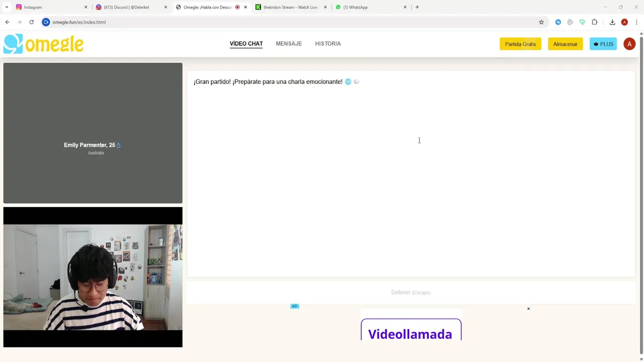The image size is (644, 362).
Task: Open a new browser tab
Action: 417,7
